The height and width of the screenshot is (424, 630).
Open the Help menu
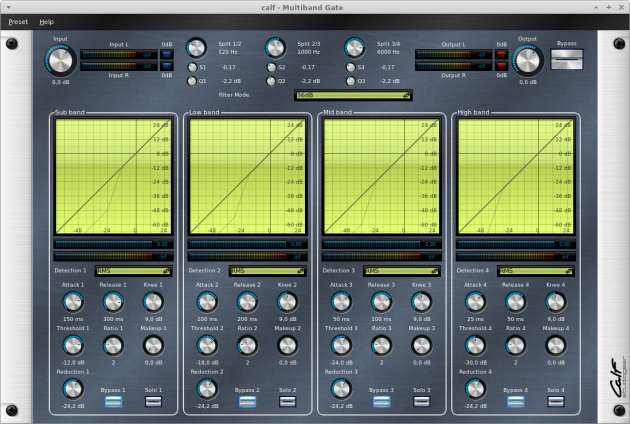[46, 22]
